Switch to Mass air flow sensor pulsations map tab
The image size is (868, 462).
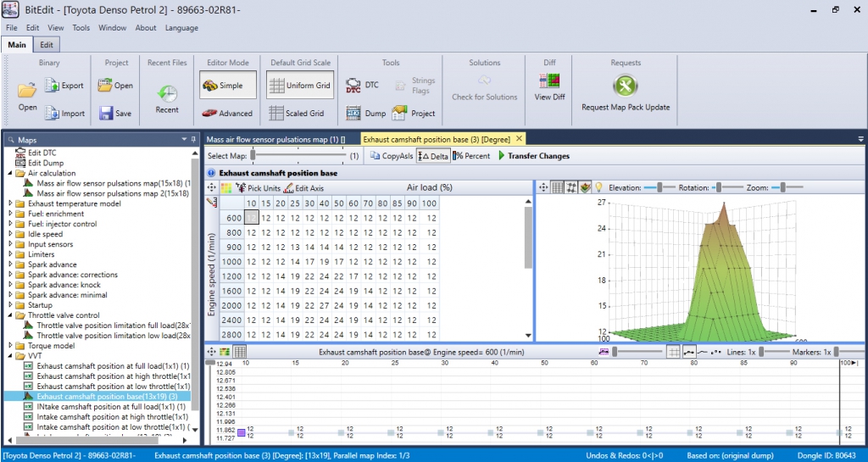point(275,140)
